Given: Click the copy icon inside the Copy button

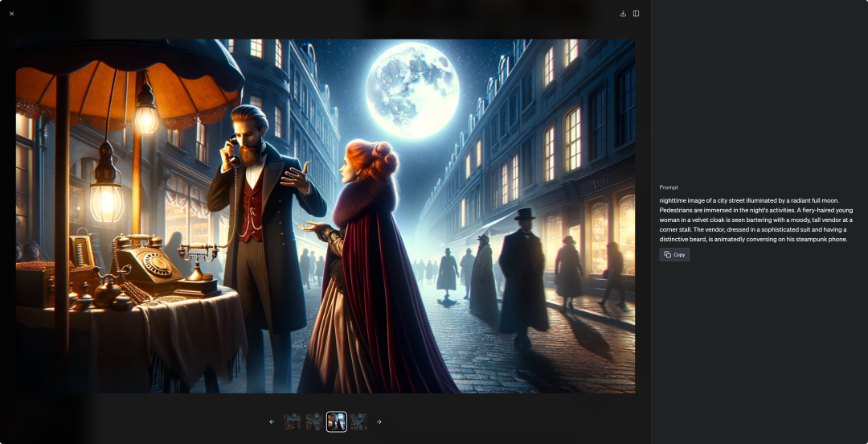Looking at the screenshot, I should click(x=668, y=254).
